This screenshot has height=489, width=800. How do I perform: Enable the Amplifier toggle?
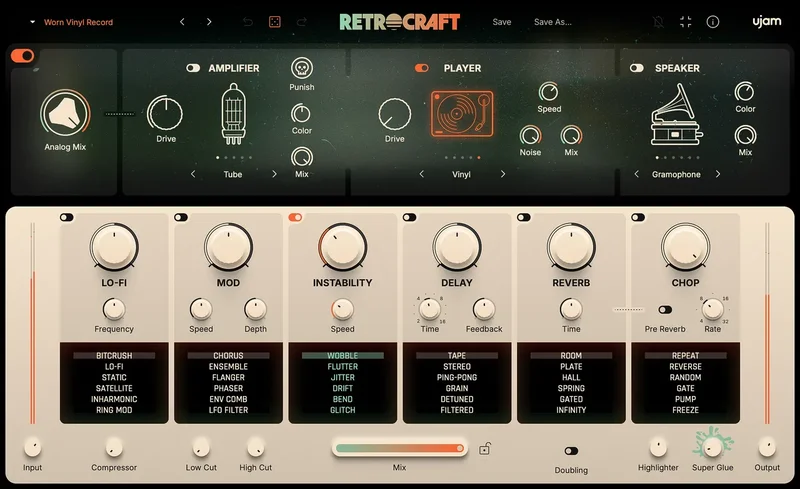click(x=193, y=68)
